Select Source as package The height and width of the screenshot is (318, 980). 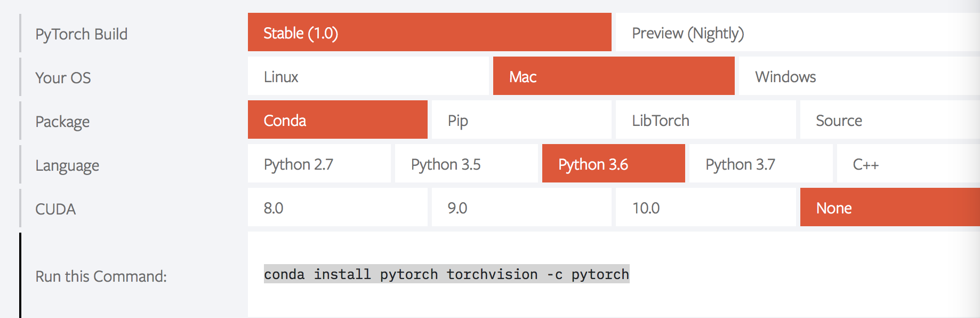(890, 120)
